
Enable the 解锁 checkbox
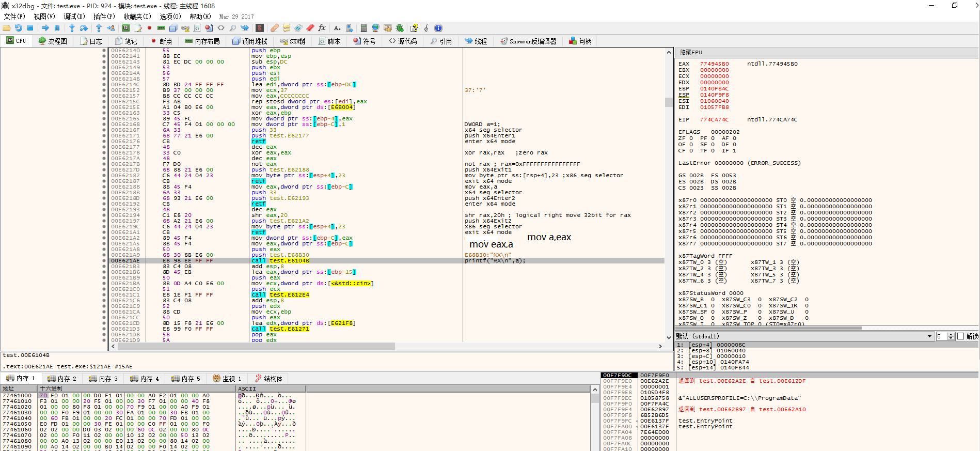[961, 336]
